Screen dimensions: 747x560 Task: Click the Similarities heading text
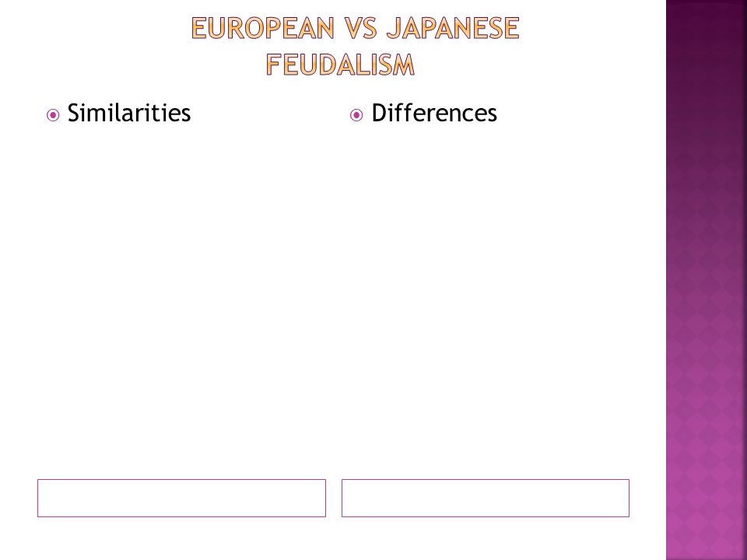129,114
